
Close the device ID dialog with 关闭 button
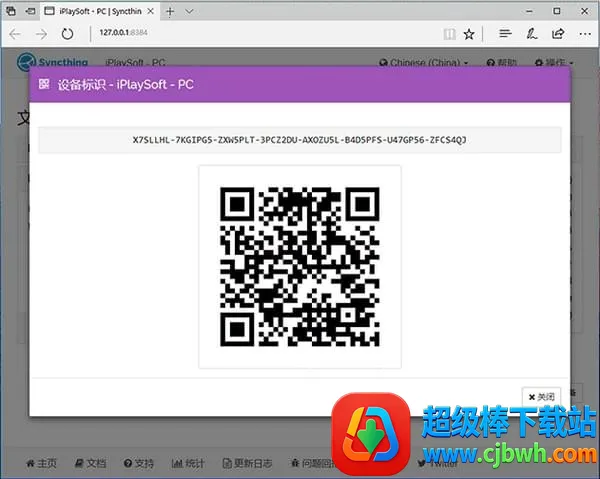(x=541, y=397)
